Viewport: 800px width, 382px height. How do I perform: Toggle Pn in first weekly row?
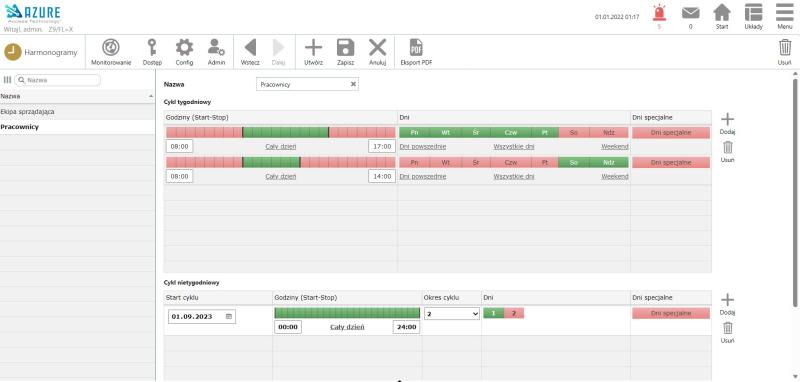(414, 133)
